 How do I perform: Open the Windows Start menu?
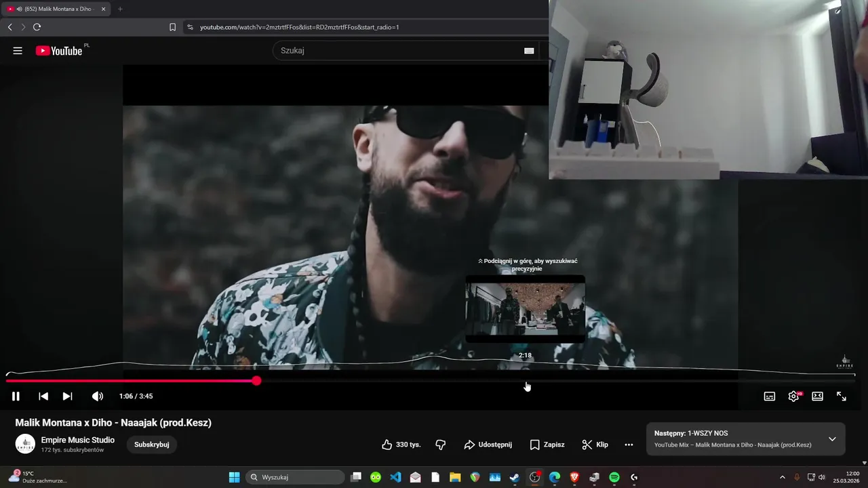(234, 477)
